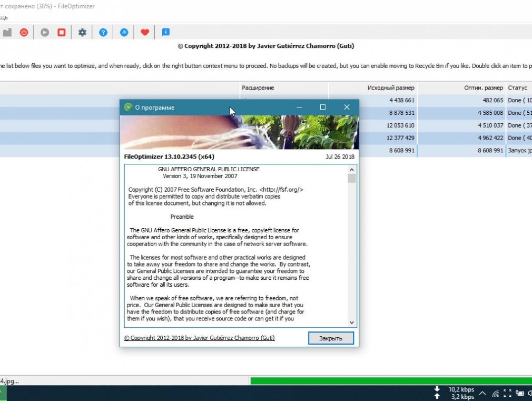Click the network speed meter in the taskbar
532x401 pixels.
pyautogui.click(x=454, y=393)
